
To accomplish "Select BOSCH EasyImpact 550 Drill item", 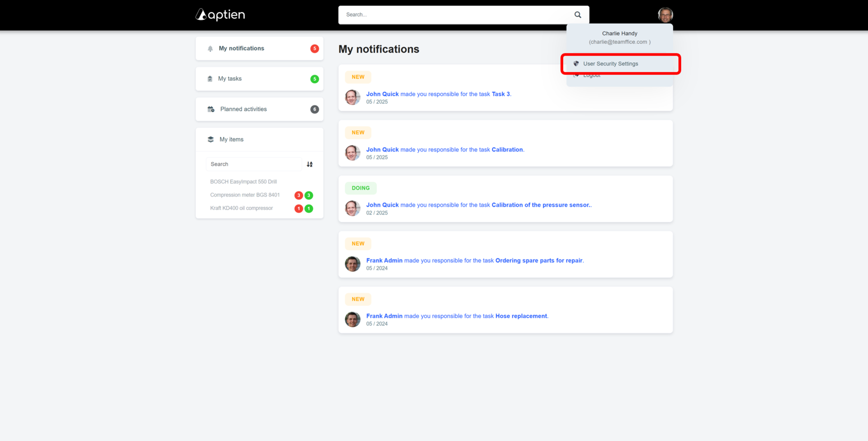I will point(243,182).
